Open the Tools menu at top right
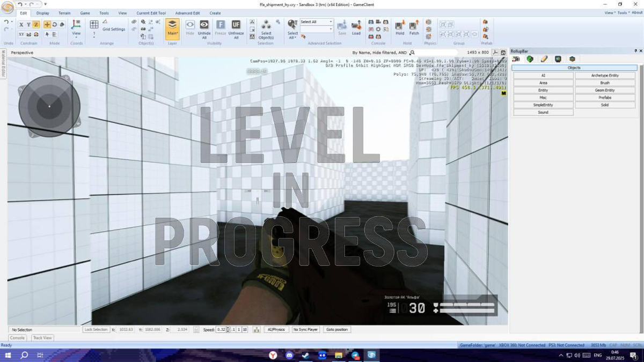Image resolution: width=644 pixels, height=362 pixels. [623, 13]
